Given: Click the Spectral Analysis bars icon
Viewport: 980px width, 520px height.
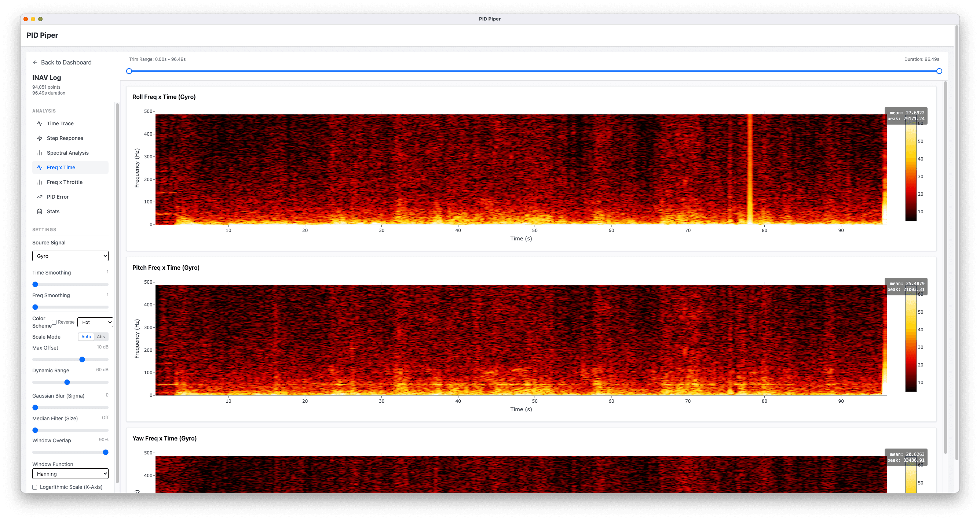Looking at the screenshot, I should pyautogui.click(x=40, y=153).
